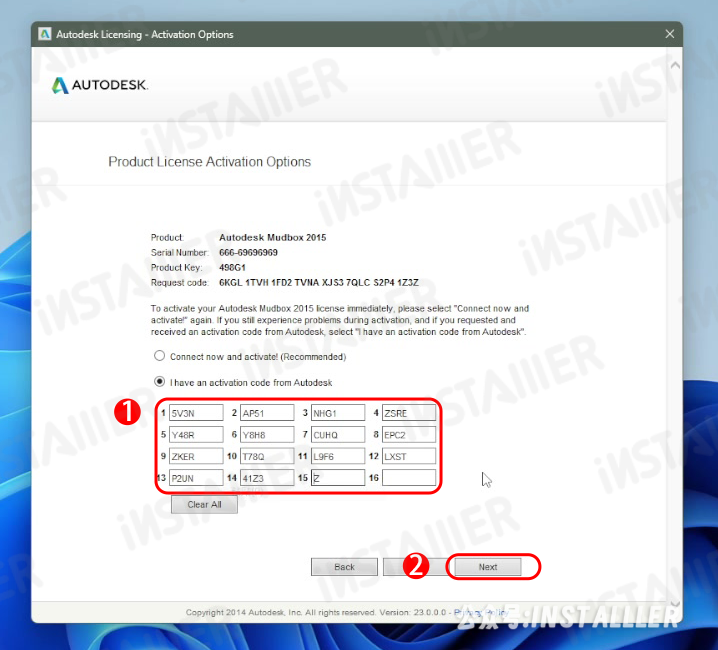Click activation code field 11 containing L9F6
The width and height of the screenshot is (718, 650).
[338, 456]
